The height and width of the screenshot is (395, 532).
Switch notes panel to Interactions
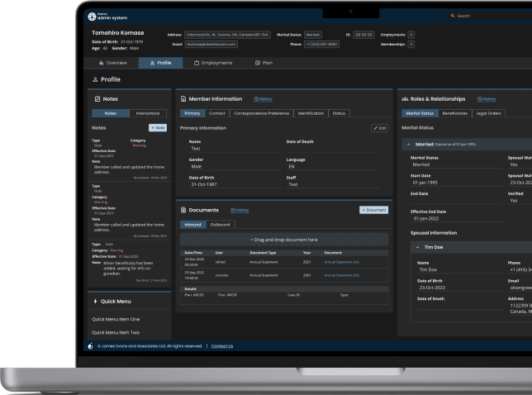tap(148, 113)
